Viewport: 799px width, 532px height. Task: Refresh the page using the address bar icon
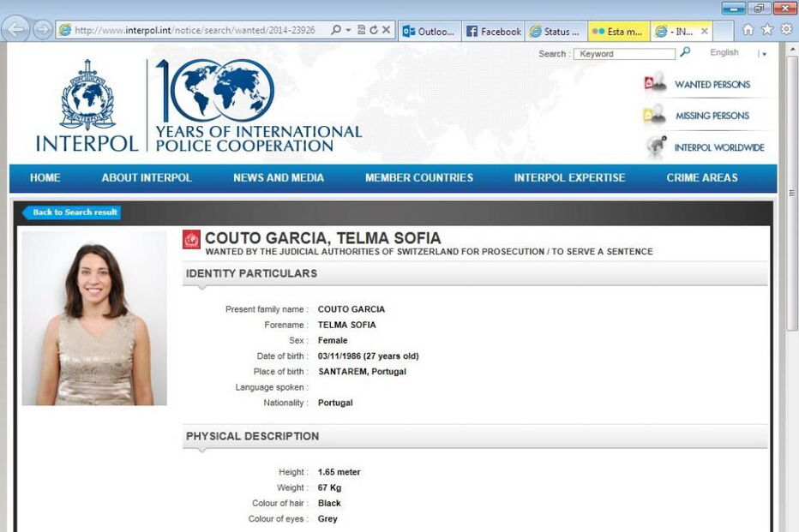click(375, 28)
